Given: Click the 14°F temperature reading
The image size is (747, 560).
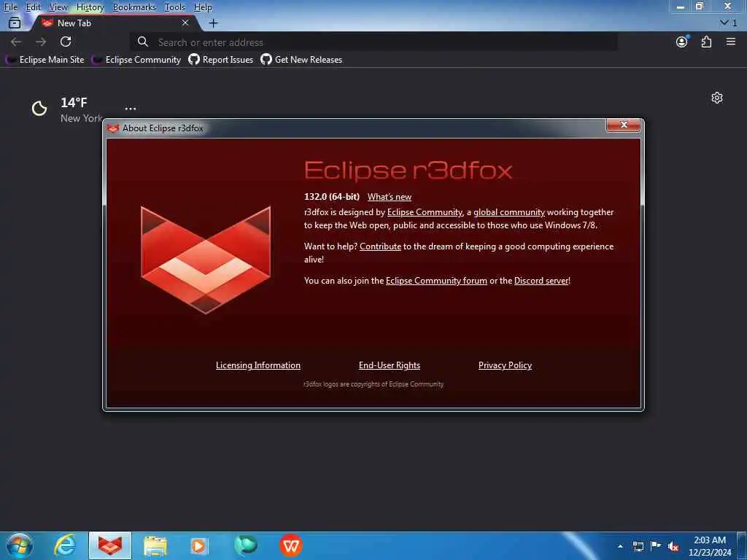Looking at the screenshot, I should point(74,102).
